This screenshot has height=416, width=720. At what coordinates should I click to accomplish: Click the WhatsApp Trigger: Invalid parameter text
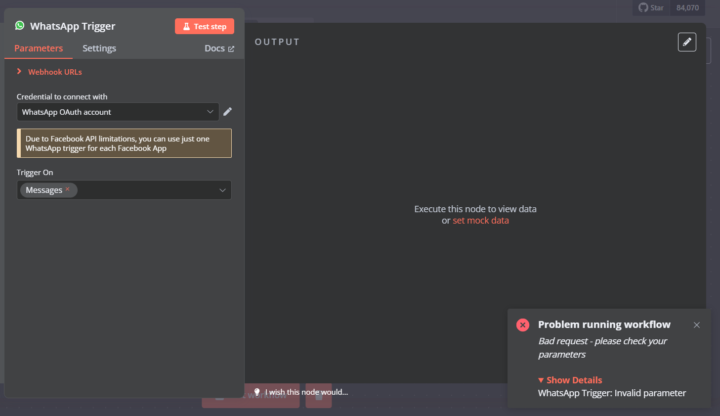tap(612, 393)
